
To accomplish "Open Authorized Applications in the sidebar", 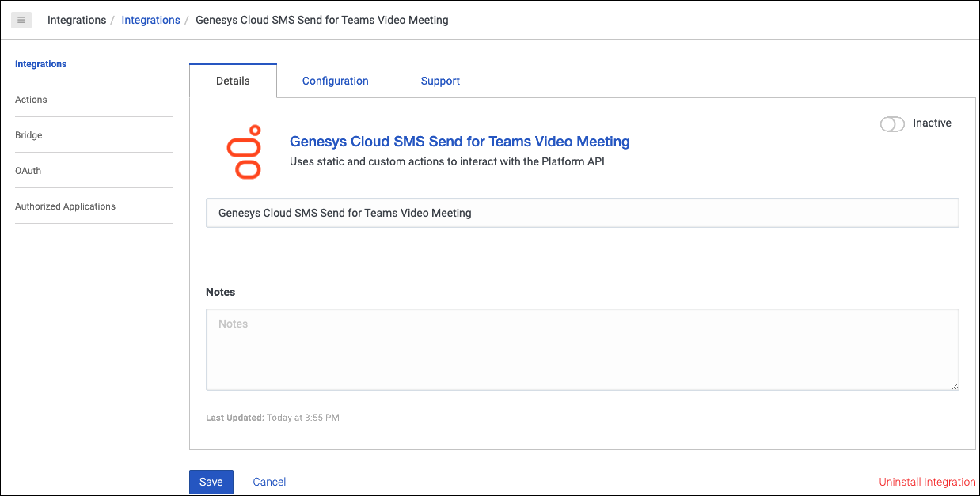I will (66, 206).
